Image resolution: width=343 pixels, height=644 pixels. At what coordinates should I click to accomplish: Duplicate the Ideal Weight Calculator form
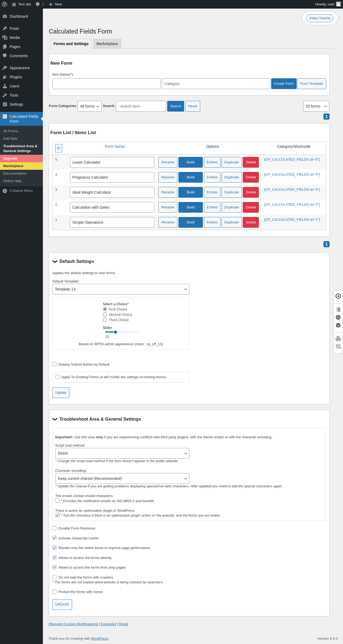232,192
